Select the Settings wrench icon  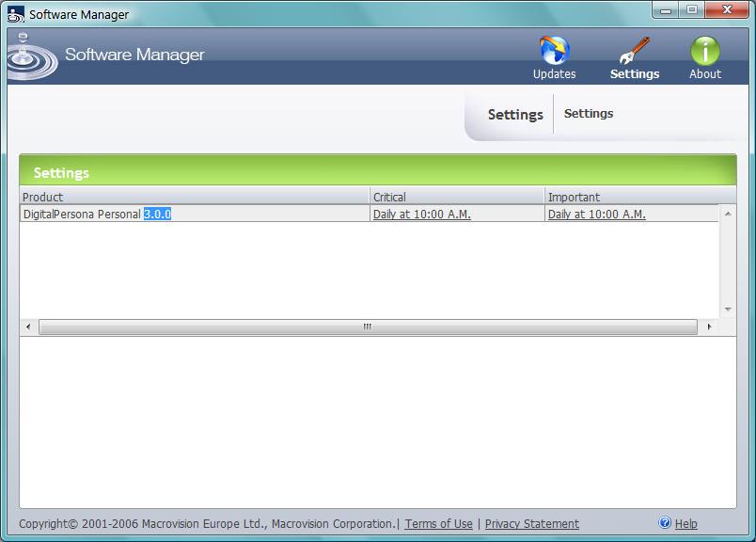(635, 50)
